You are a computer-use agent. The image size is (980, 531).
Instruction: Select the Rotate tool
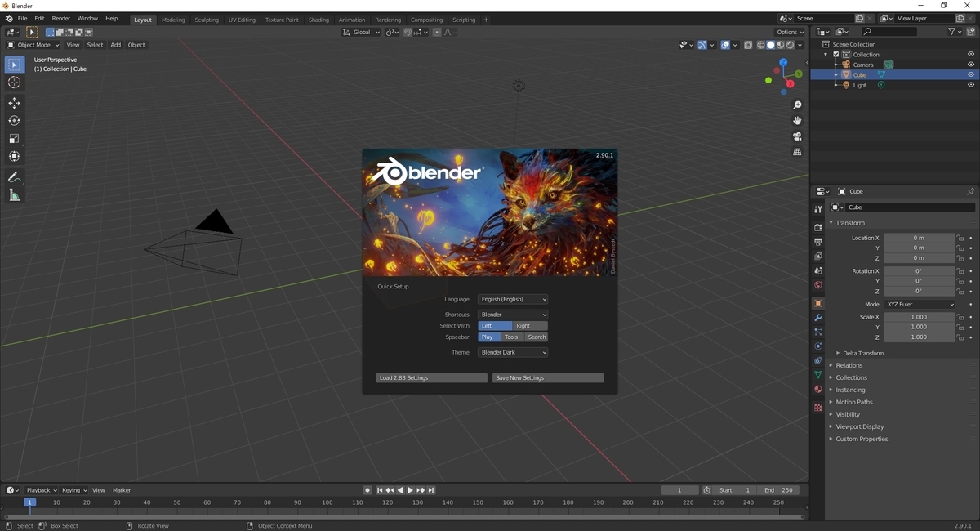pyautogui.click(x=14, y=121)
